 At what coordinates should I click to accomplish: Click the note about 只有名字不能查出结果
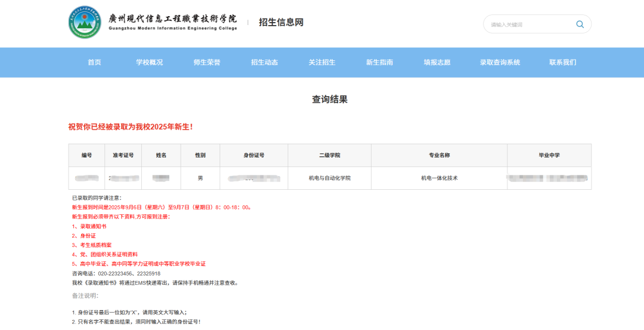pos(137,322)
